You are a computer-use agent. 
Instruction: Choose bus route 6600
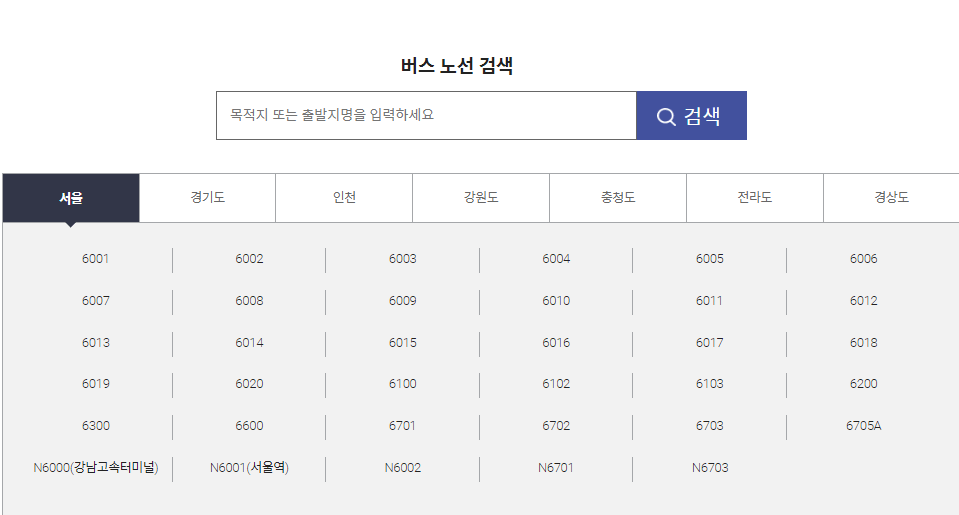249,426
